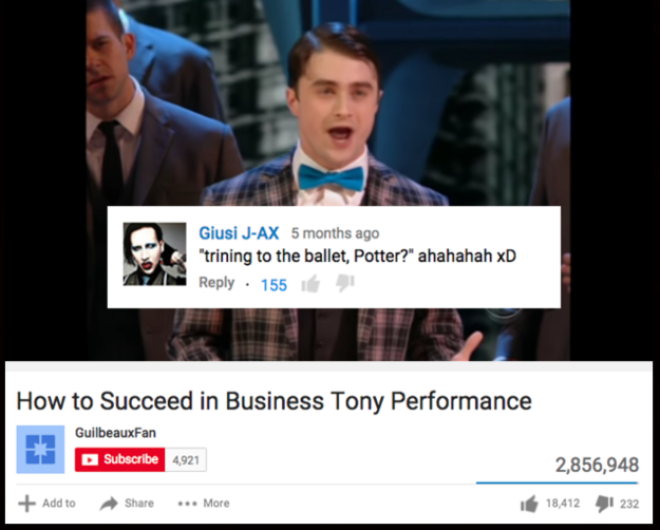This screenshot has height=530, width=660.
Task: Click the 4,921 subscriber count
Action: 186,460
